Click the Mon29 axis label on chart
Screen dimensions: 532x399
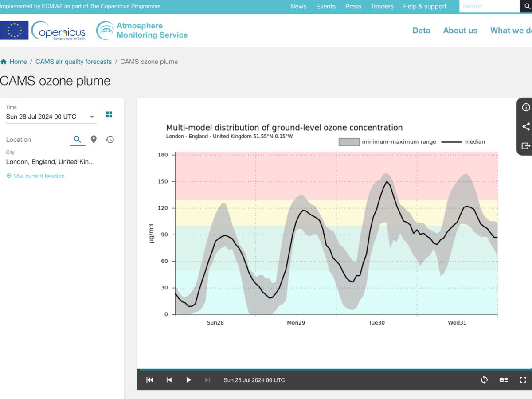[296, 323]
